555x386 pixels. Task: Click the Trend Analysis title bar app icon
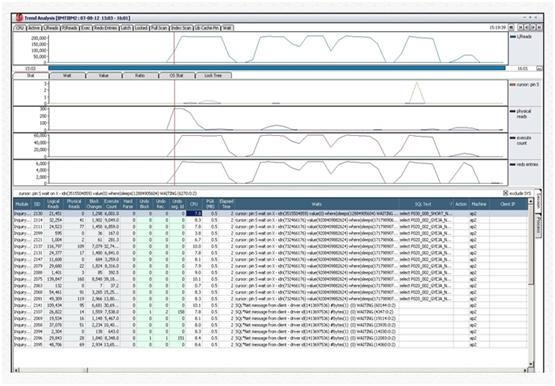click(19, 18)
